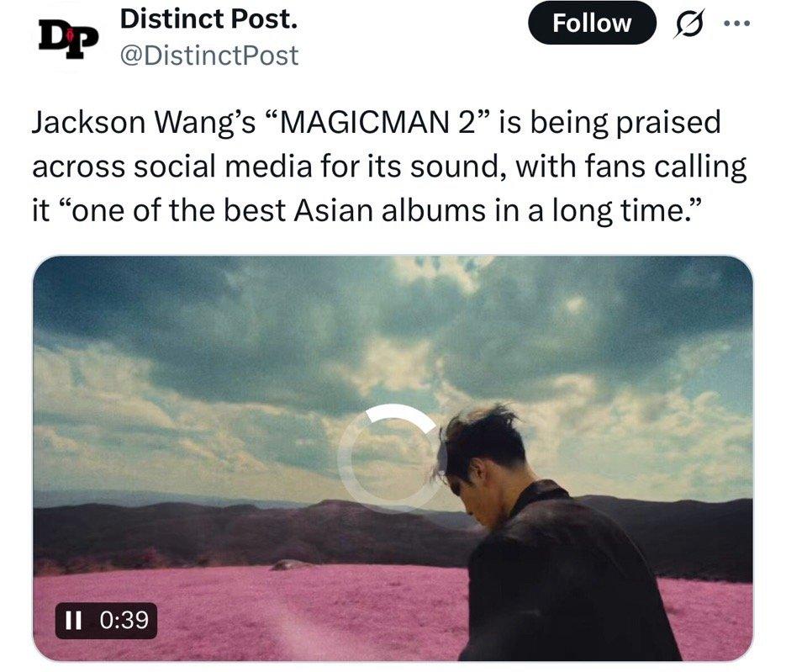Select the video's pause and time badge
Viewport: 786px width, 672px height.
106,621
